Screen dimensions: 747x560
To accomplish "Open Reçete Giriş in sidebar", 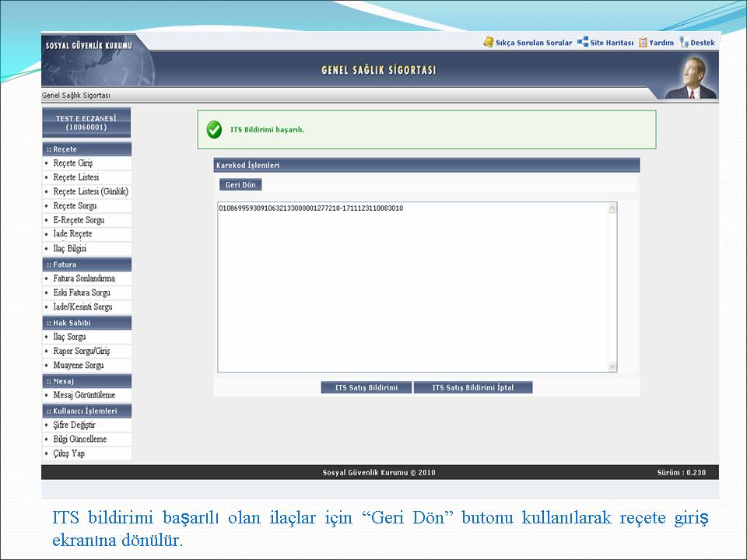I will click(x=73, y=163).
